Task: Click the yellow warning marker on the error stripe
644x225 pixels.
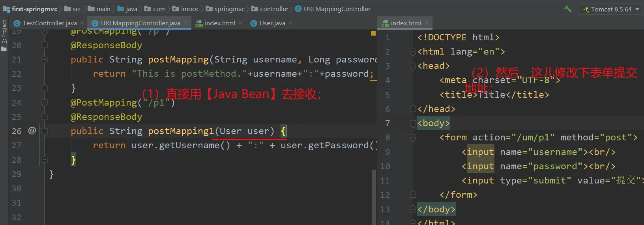Action: pyautogui.click(x=373, y=34)
